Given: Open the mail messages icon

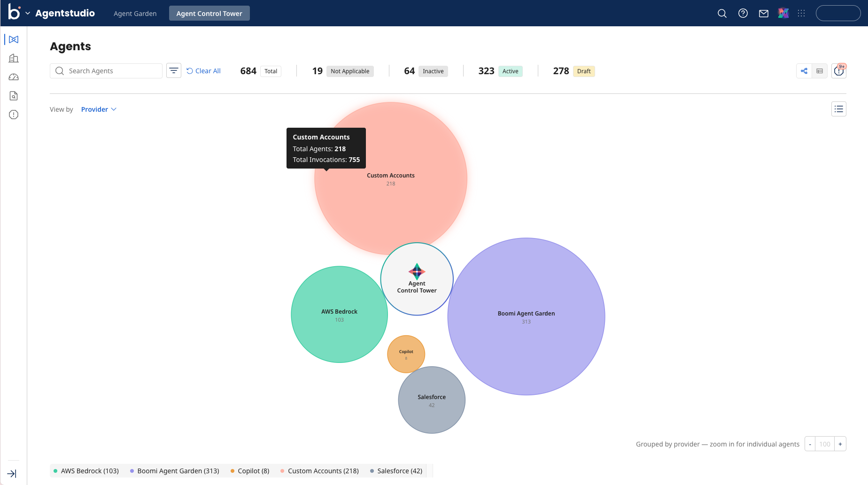Looking at the screenshot, I should click(764, 13).
